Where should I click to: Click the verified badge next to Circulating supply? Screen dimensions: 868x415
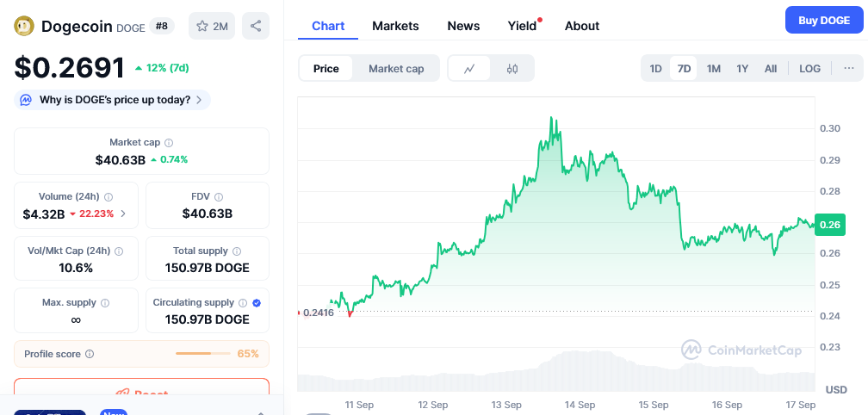coord(257,303)
